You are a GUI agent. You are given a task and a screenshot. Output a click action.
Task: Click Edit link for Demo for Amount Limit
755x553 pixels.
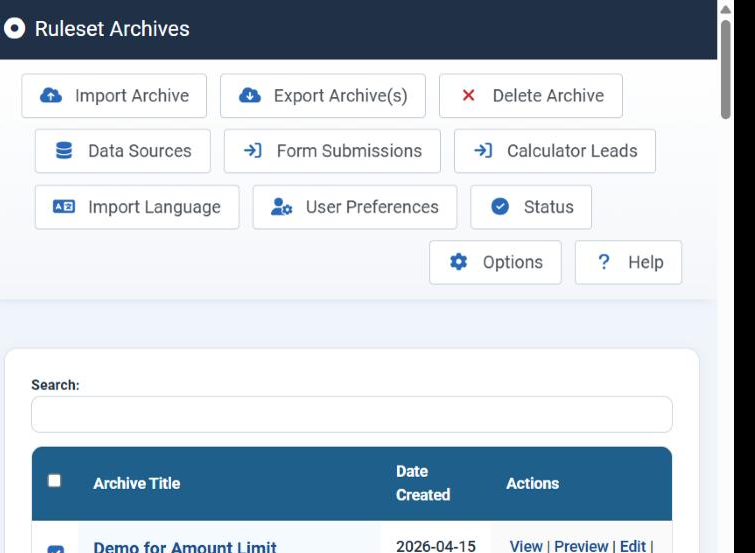coord(633,546)
